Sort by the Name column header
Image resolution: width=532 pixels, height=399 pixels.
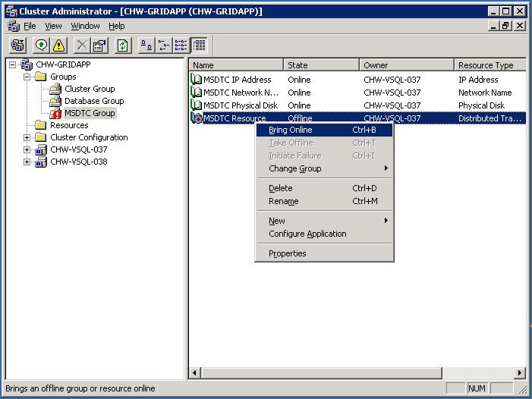click(236, 65)
